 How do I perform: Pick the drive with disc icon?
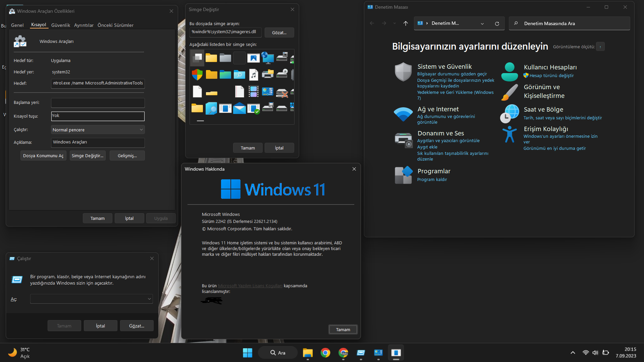click(x=282, y=74)
